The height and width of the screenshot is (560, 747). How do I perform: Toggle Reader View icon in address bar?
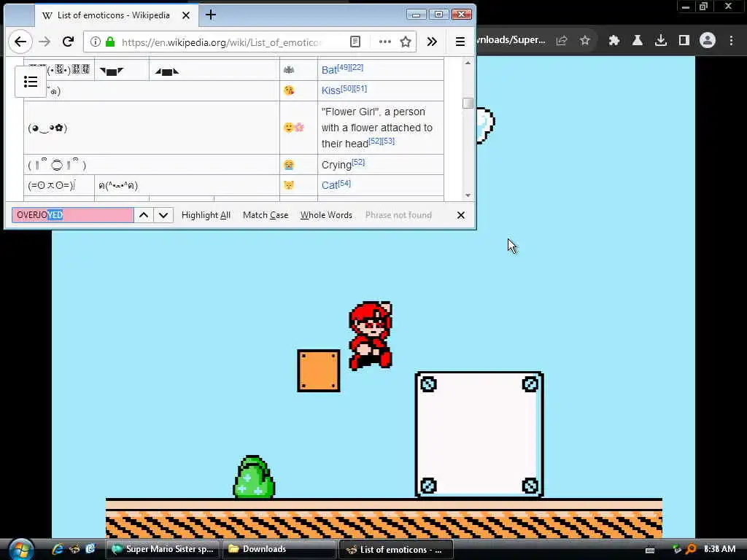(355, 42)
